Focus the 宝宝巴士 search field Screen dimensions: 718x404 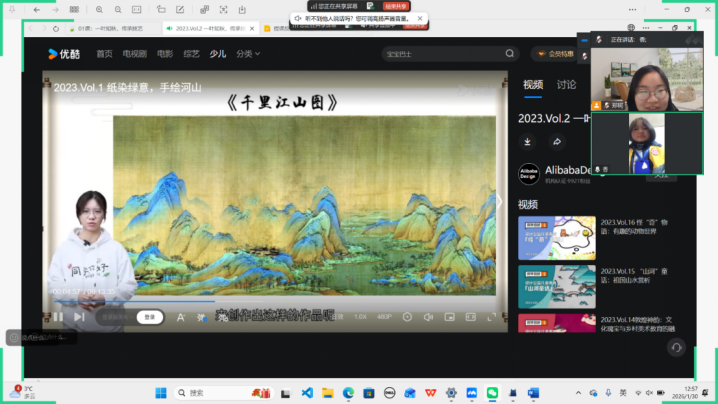pyautogui.click(x=444, y=54)
